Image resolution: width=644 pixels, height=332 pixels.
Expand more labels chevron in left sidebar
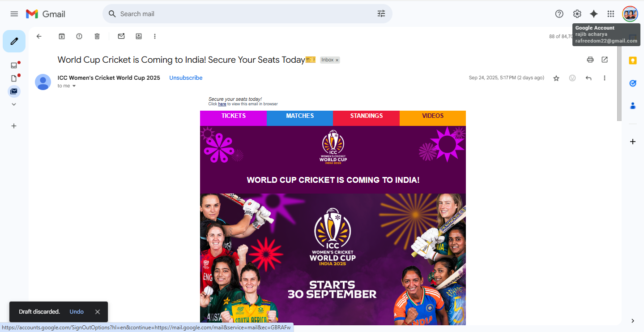14,104
